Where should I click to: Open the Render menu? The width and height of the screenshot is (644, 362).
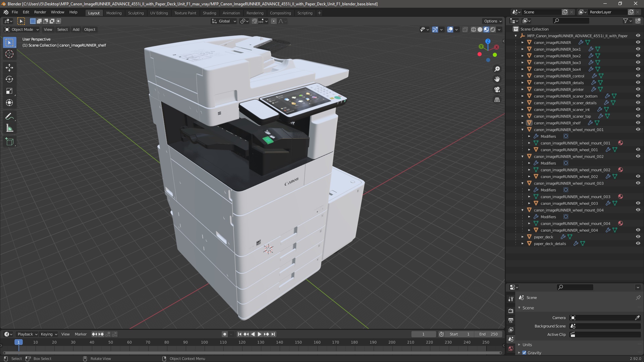coord(40,12)
